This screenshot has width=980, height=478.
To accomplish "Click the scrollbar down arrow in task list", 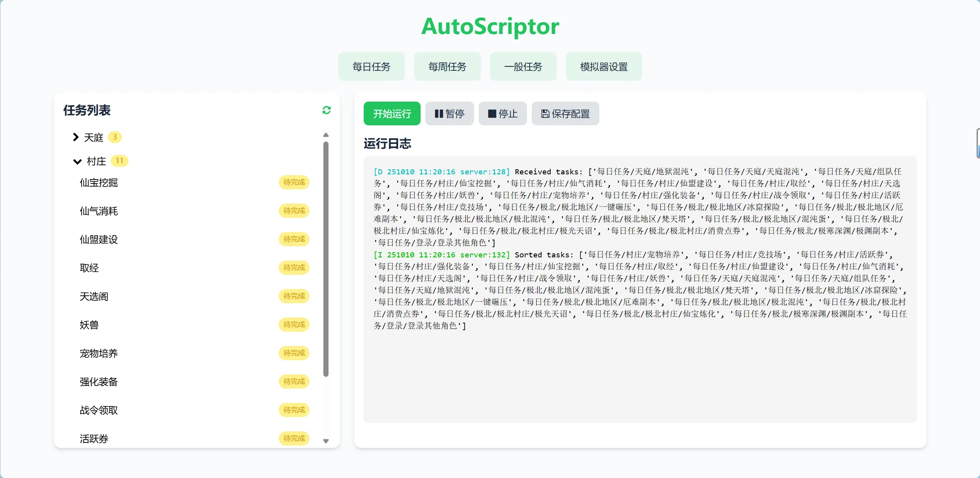I will click(x=326, y=441).
